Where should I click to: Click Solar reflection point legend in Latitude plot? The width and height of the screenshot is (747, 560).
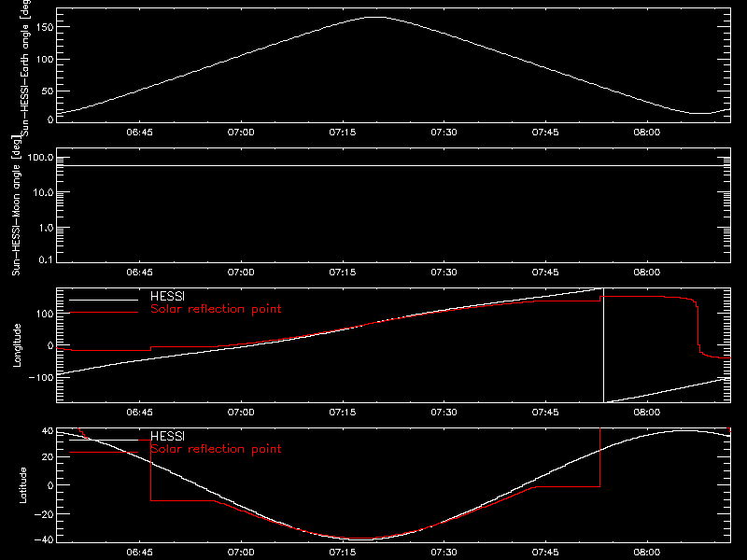pos(216,449)
